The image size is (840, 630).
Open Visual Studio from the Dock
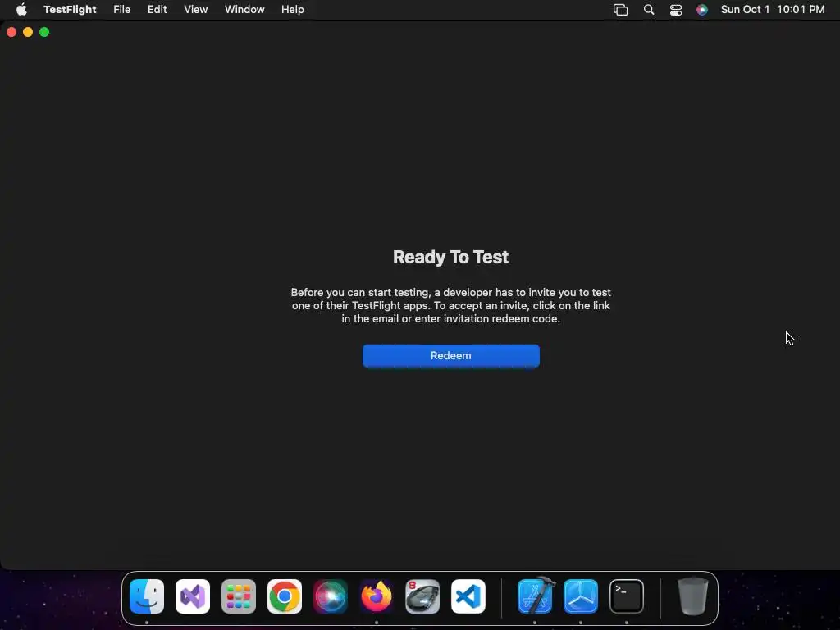193,596
